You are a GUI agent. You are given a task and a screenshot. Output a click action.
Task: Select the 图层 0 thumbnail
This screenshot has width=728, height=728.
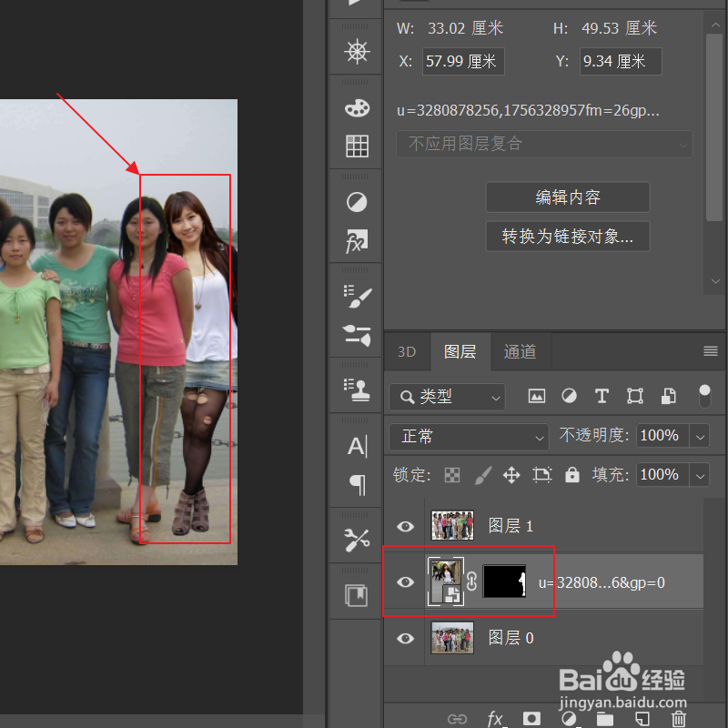tap(452, 638)
